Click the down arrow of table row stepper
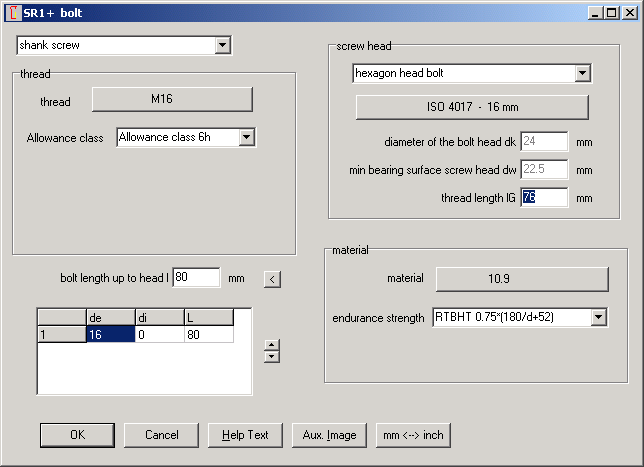 tap(271, 357)
